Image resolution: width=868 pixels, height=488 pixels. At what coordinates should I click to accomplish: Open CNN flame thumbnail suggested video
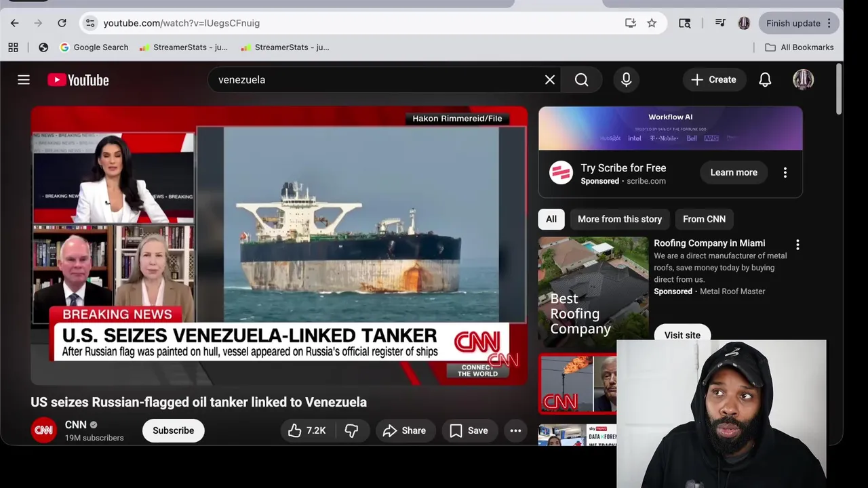pos(578,384)
